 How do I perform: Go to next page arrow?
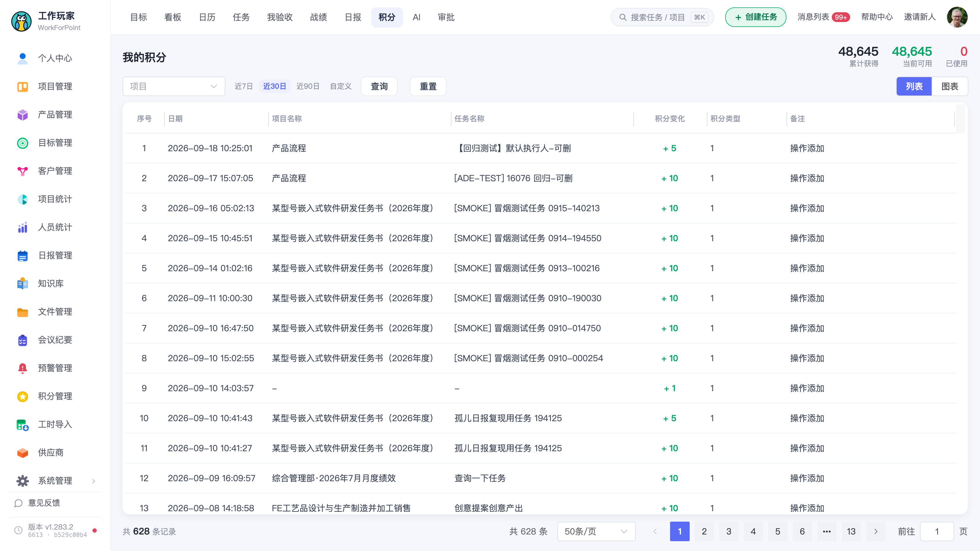(x=876, y=531)
